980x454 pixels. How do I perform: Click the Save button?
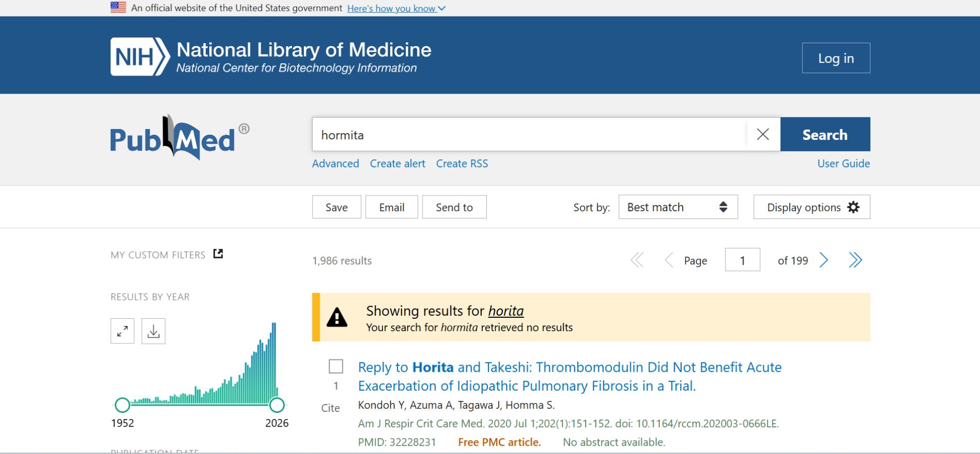[x=337, y=207]
